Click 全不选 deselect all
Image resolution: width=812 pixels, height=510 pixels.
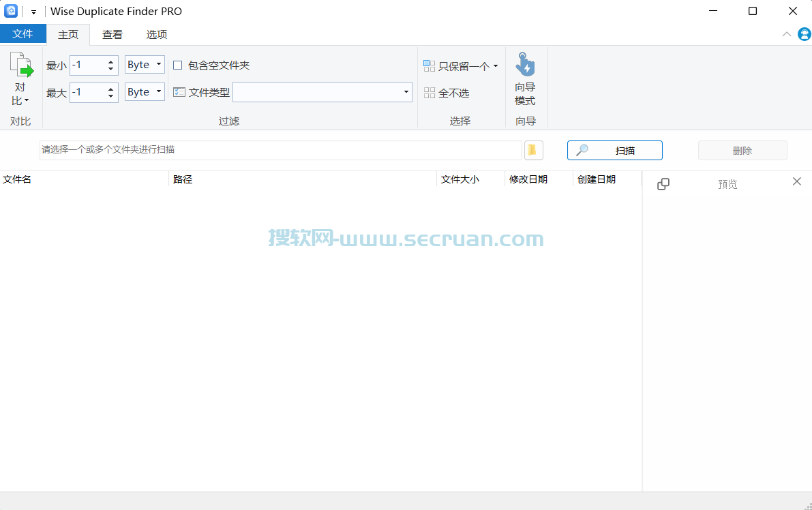click(x=447, y=93)
